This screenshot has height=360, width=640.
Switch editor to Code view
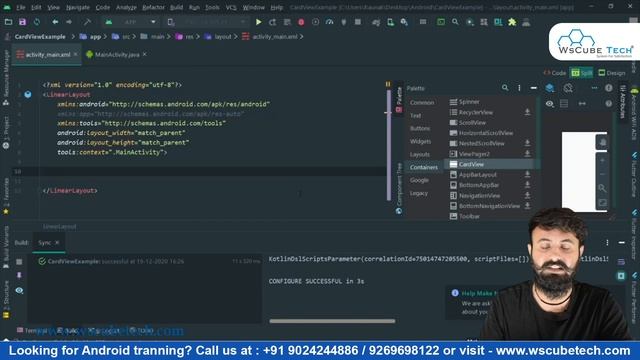click(555, 73)
